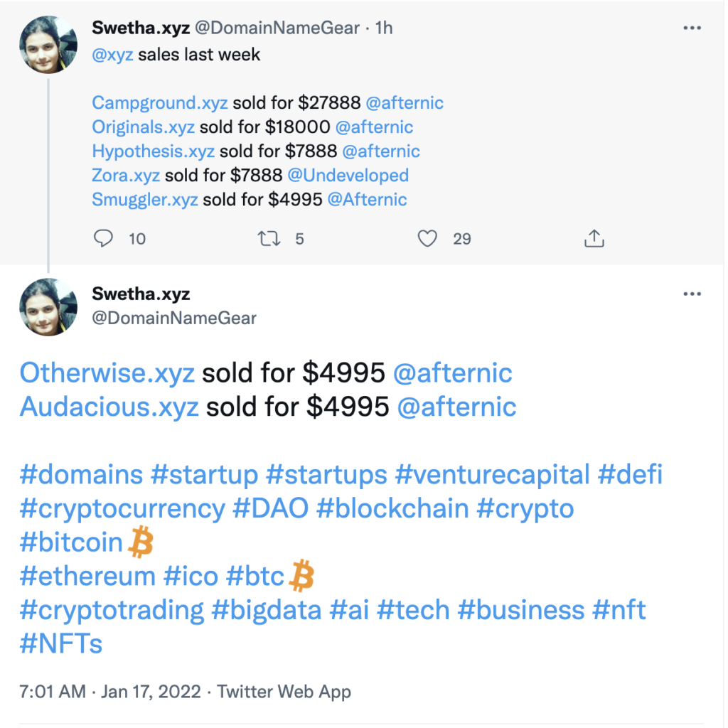Screen dimensions: 728x728
Task: Open the Otherwise.xyz link
Action: click(x=108, y=373)
